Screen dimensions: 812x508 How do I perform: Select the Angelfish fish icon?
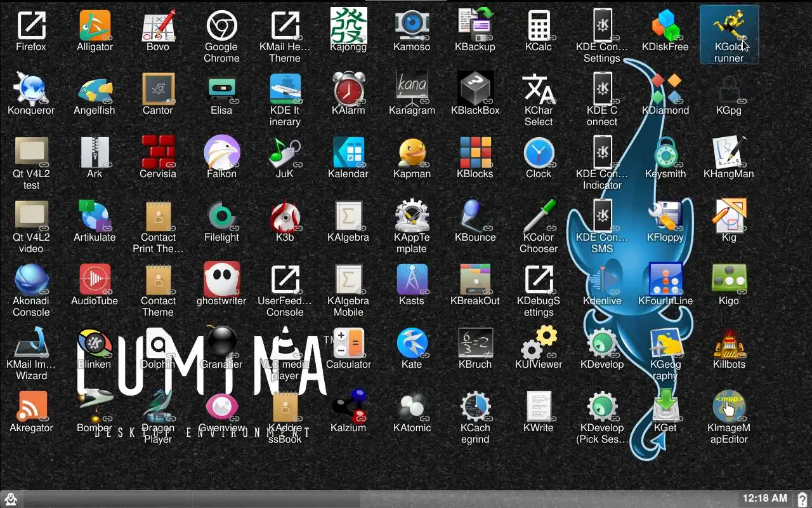(95, 89)
